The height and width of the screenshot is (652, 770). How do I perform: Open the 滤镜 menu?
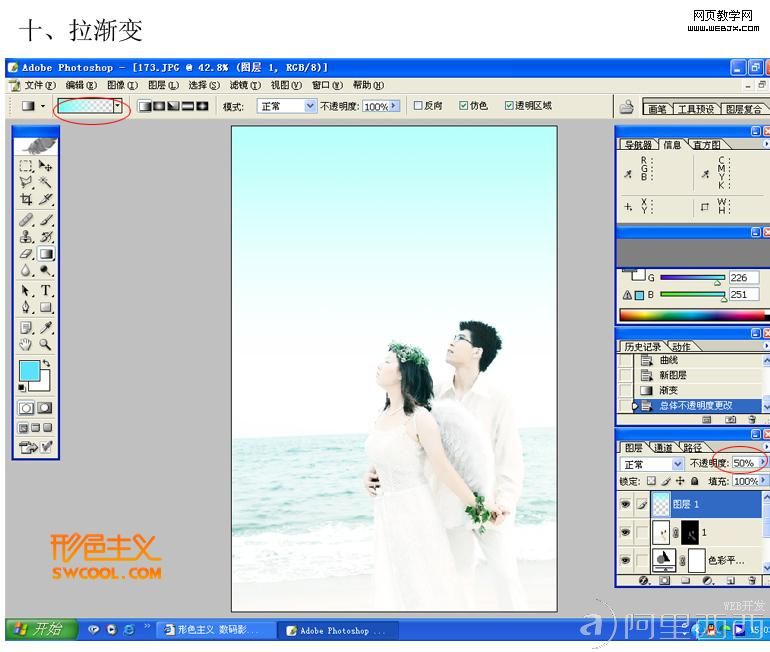(245, 85)
